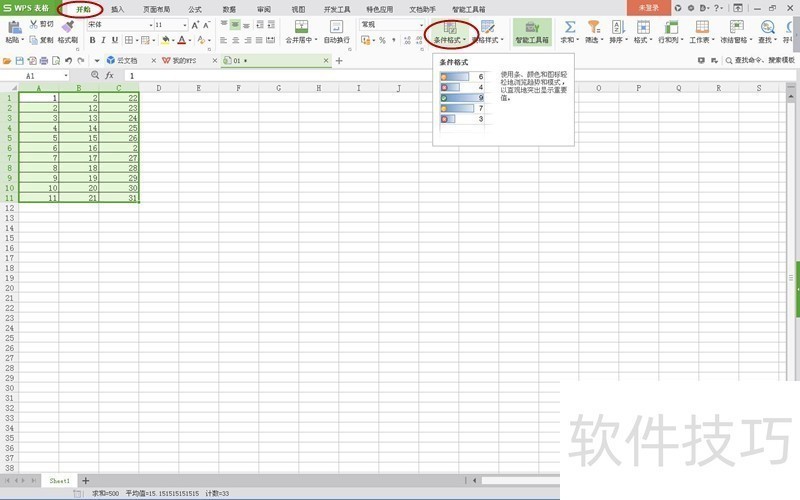Align text right in the cell
This screenshot has width=800, height=500.
[247, 40]
